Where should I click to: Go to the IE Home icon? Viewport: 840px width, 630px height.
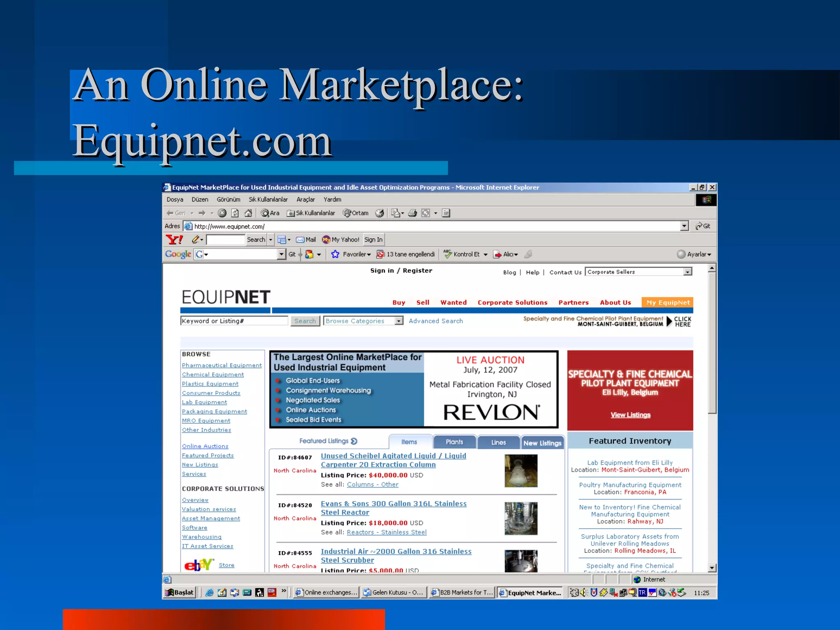click(248, 213)
